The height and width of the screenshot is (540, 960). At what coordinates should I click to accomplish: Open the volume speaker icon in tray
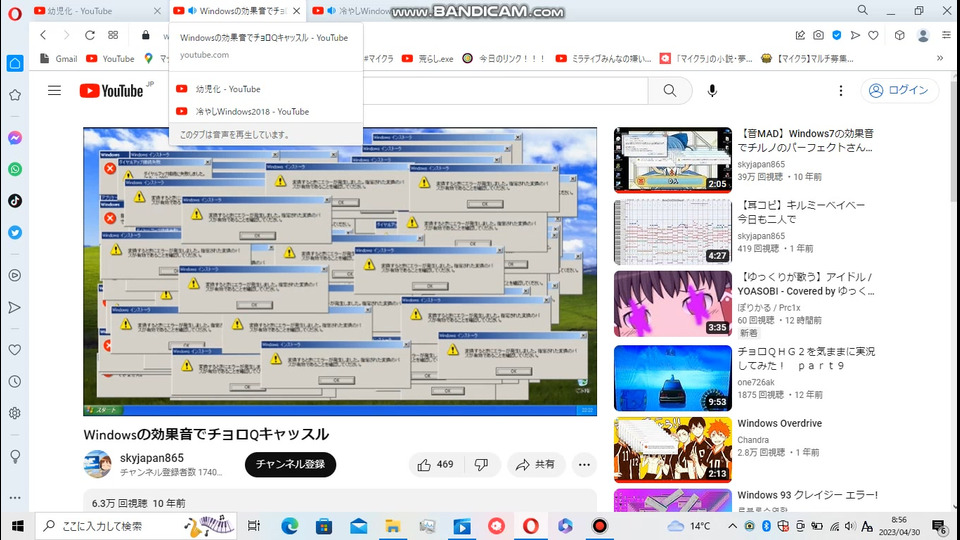(x=850, y=526)
